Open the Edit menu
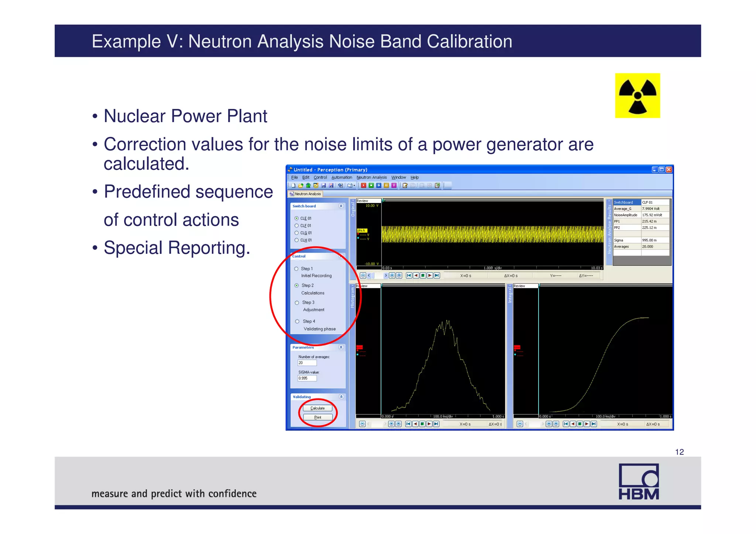 point(306,178)
